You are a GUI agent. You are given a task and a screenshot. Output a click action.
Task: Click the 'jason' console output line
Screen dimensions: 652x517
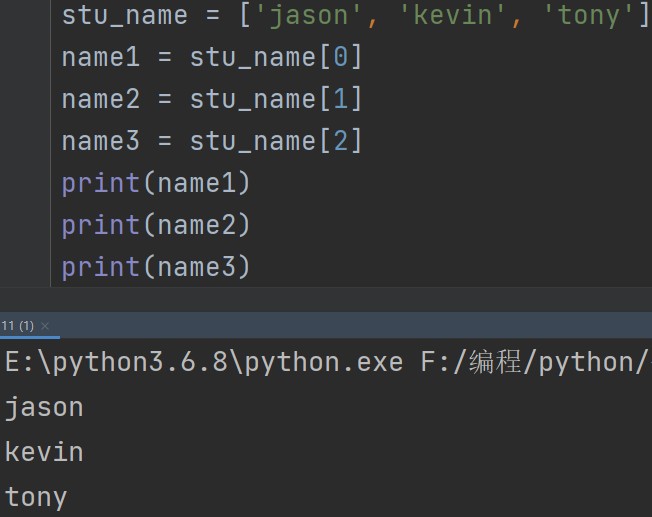coord(44,407)
